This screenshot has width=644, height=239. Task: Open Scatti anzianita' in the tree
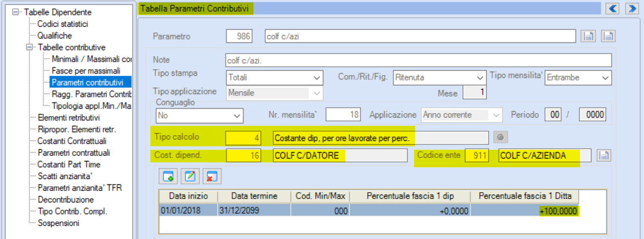point(65,176)
